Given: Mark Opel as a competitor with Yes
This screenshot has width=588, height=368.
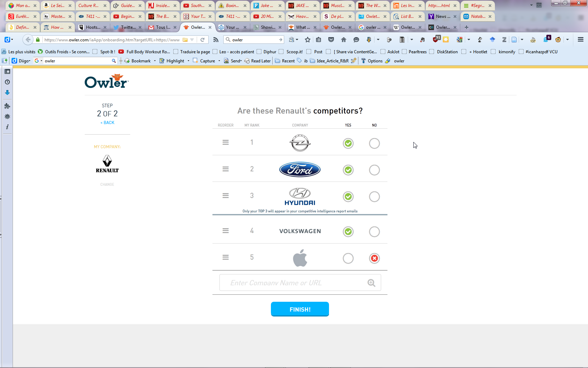Looking at the screenshot, I should tap(348, 143).
